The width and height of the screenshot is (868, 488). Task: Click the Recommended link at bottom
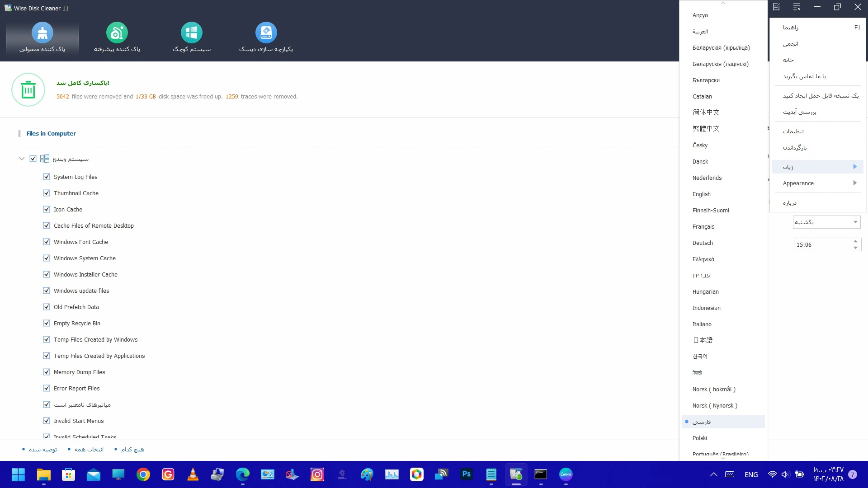(42, 449)
